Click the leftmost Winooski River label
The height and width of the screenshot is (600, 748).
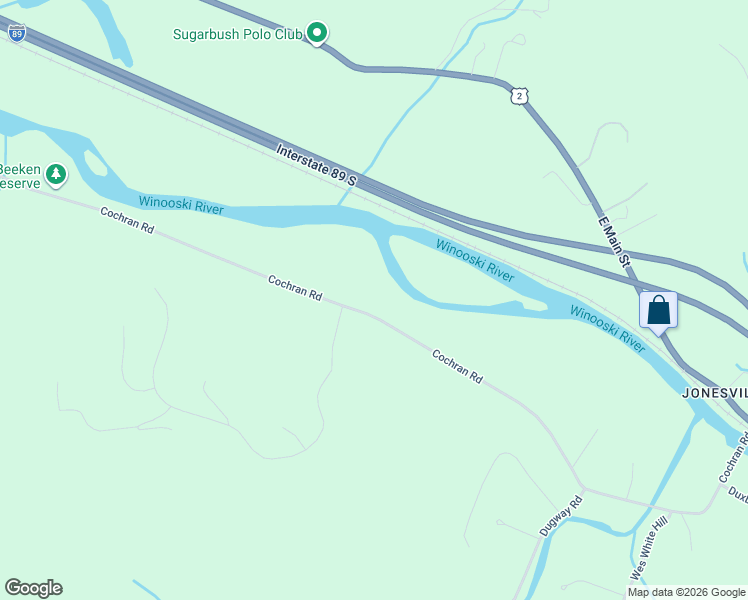pos(181,205)
